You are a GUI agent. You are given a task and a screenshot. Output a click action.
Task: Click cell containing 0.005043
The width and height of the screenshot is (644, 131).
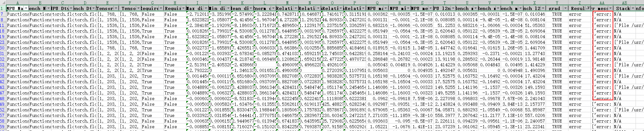point(377,65)
